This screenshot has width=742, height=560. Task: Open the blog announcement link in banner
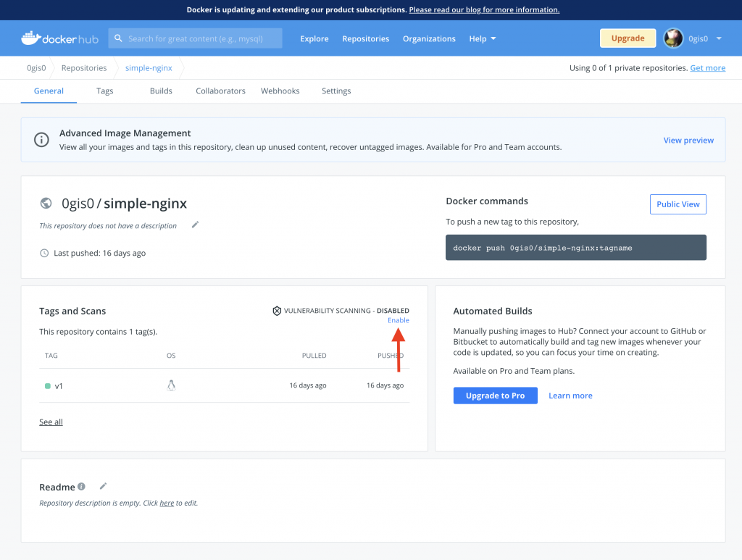[484, 9]
